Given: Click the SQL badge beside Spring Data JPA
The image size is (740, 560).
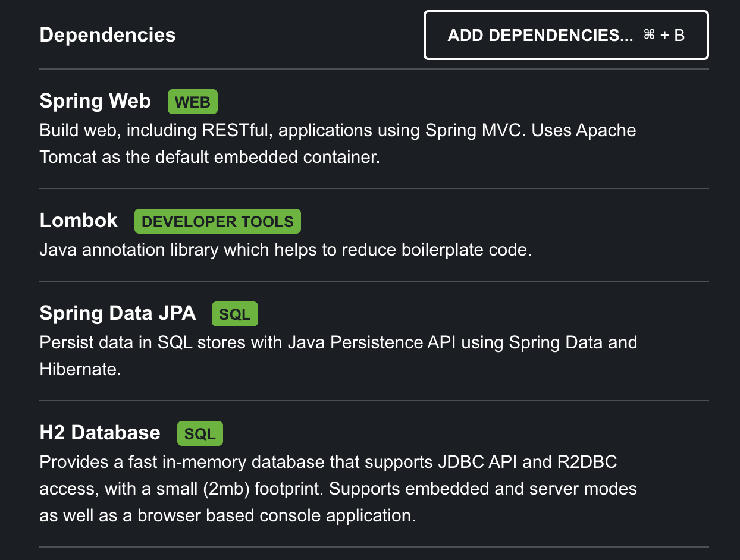Looking at the screenshot, I should [x=235, y=314].
